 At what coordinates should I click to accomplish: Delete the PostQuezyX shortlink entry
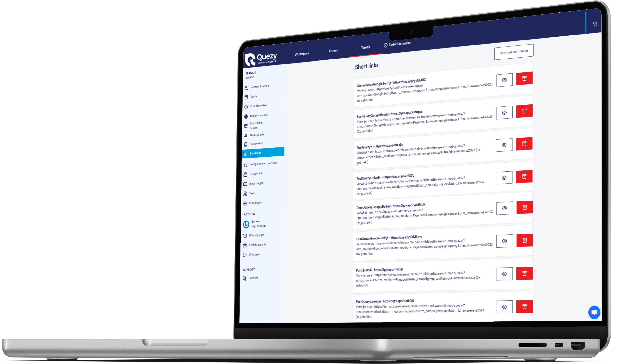[x=524, y=144]
